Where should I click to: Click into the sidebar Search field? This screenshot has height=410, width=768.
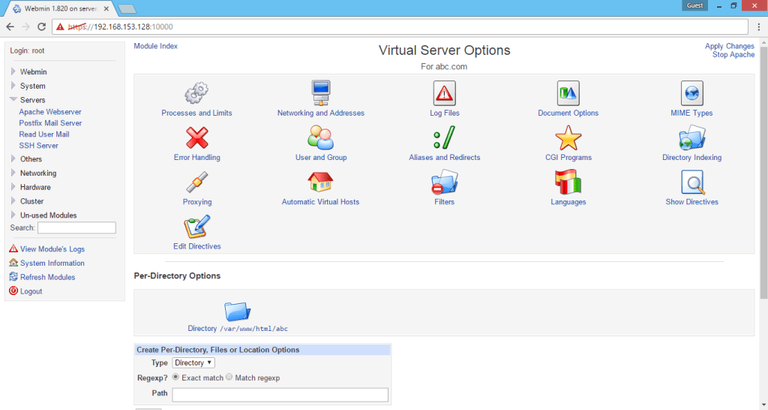pos(77,228)
